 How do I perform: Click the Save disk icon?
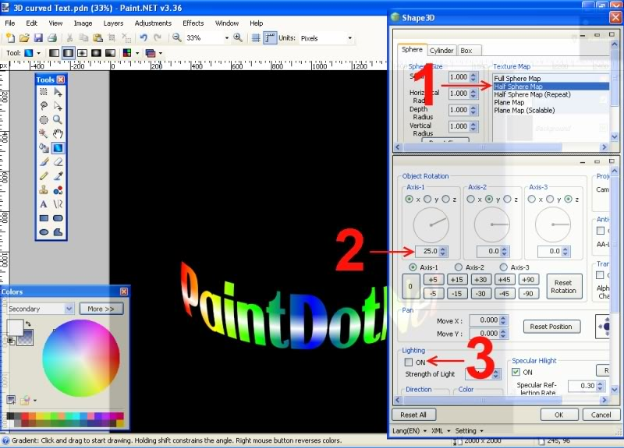click(38, 38)
